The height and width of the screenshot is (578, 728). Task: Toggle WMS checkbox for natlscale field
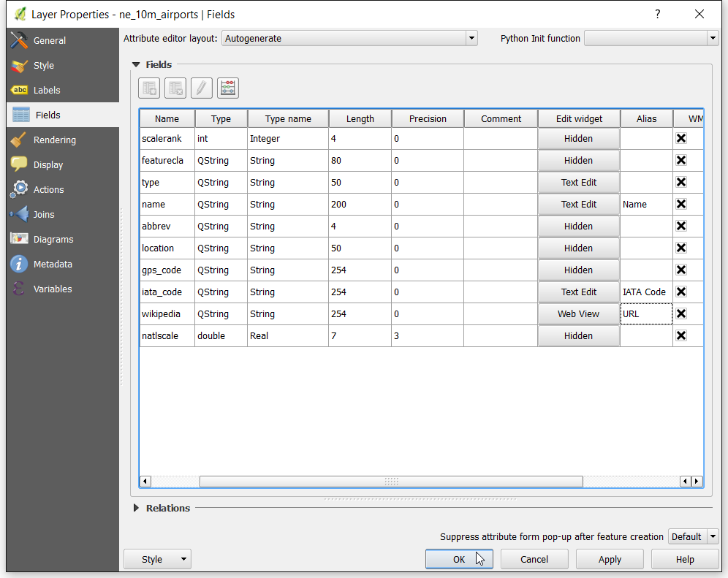click(x=681, y=335)
